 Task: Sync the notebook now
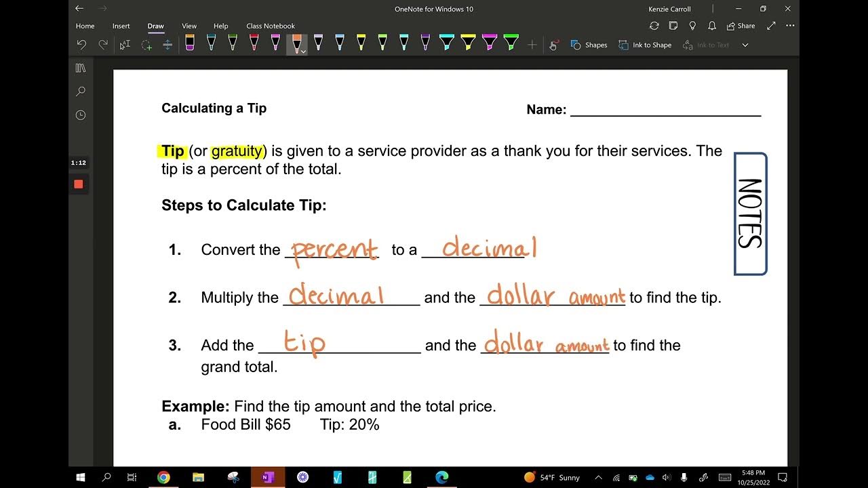(654, 26)
